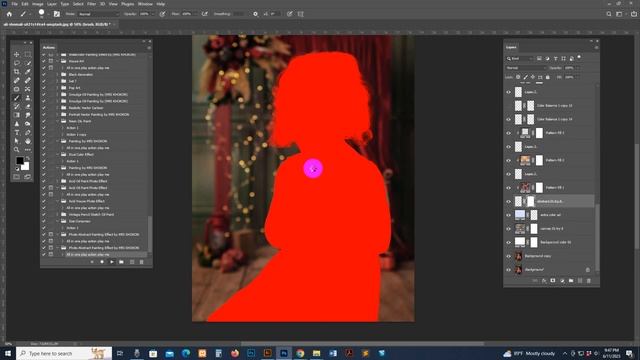Viewport: 640px width, 360px height.
Task: Select the Rectangular Marquee tool
Action: point(28,54)
